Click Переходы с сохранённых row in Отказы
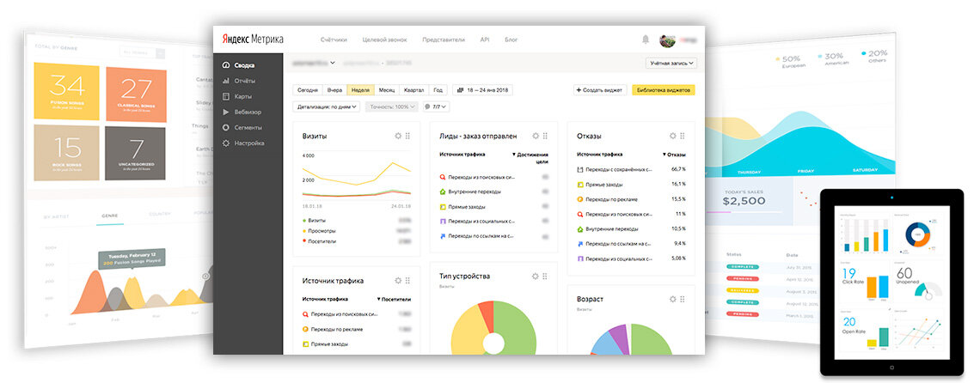 click(x=631, y=169)
